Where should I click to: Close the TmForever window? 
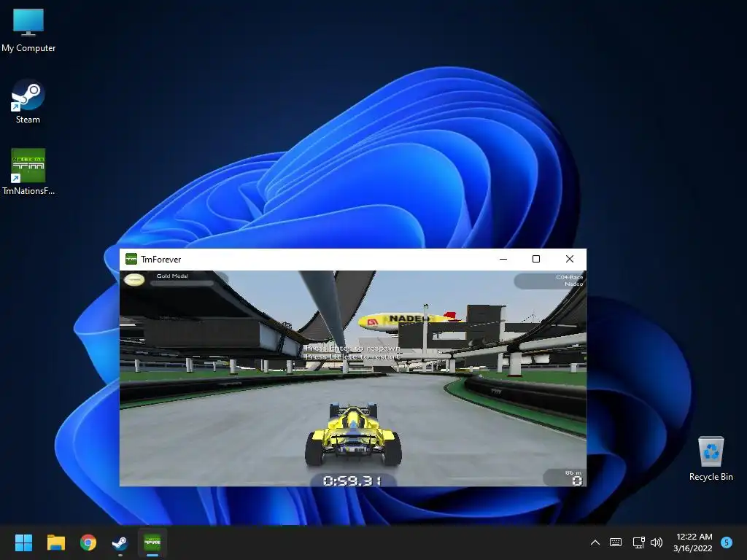click(x=570, y=259)
